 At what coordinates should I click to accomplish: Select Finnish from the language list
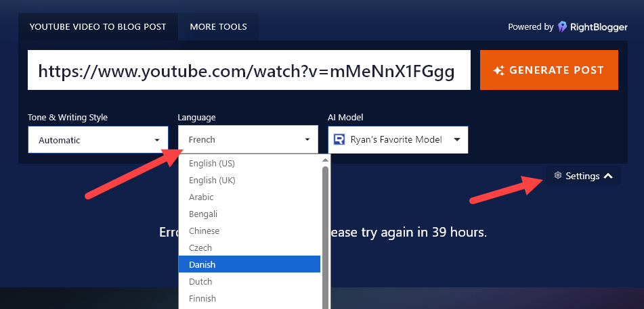(249, 298)
